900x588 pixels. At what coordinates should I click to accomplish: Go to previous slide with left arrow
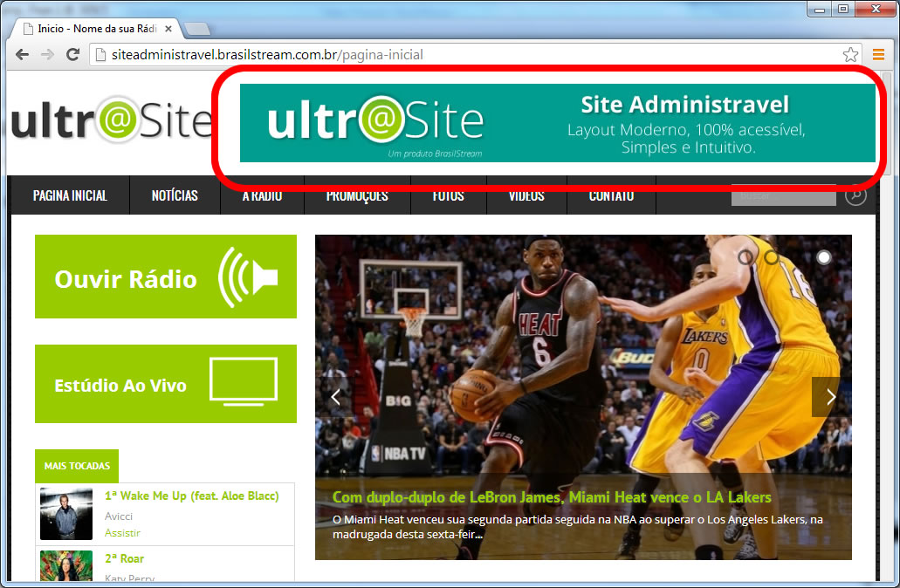tap(335, 397)
